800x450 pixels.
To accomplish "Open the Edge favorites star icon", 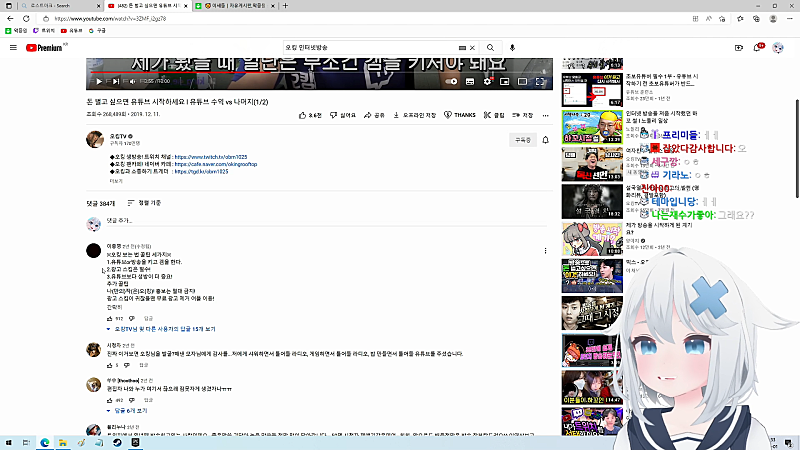I will click(x=740, y=18).
